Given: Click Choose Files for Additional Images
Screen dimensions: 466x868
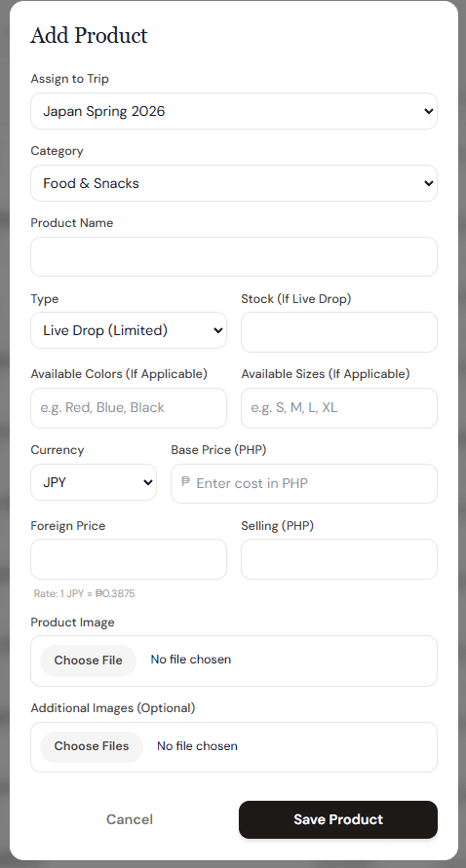Looking at the screenshot, I should coord(92,746).
